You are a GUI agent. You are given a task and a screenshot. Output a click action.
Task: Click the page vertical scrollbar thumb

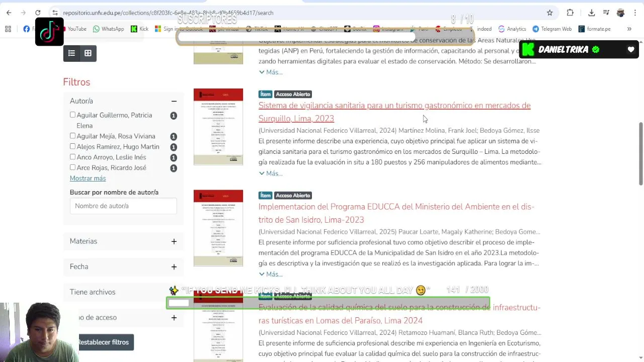[640, 153]
